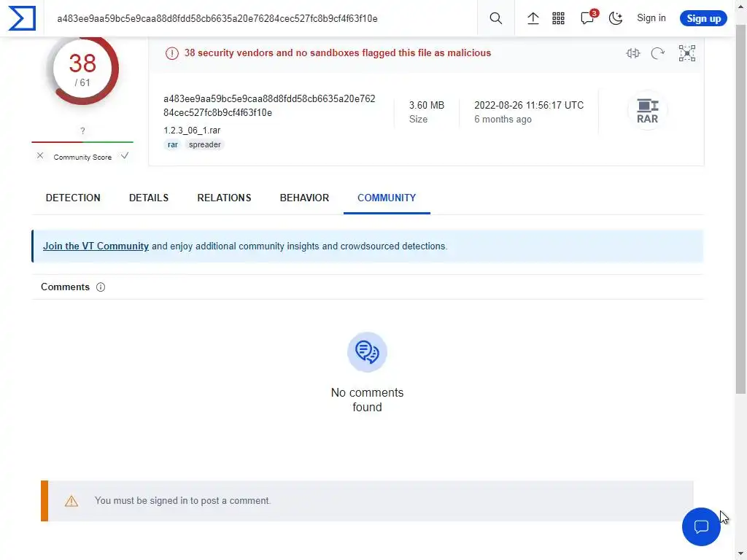The width and height of the screenshot is (747, 560).
Task: Click the scrollbar down arrow
Action: (x=740, y=555)
